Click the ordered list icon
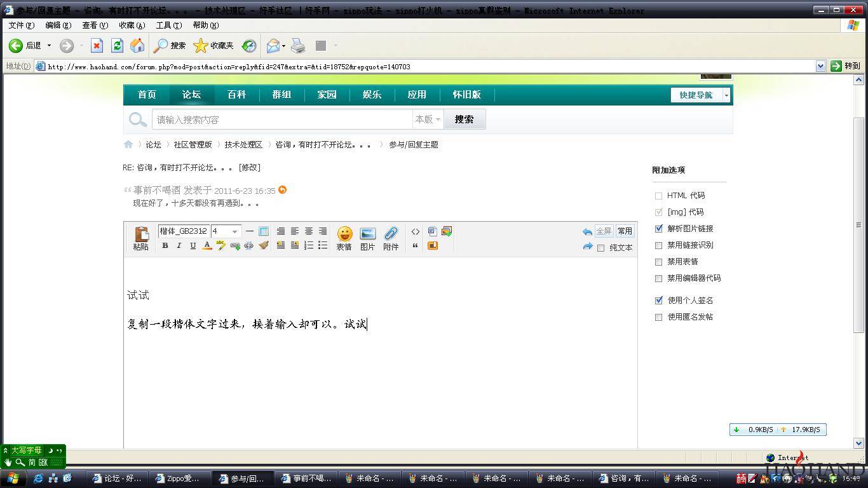The width and height of the screenshot is (868, 488). [x=309, y=245]
